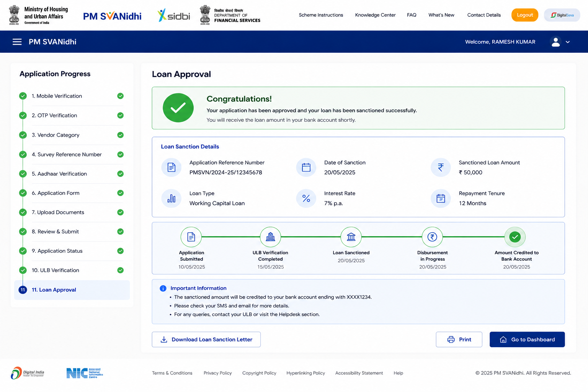Click the 12 Months tenure value

point(473,203)
